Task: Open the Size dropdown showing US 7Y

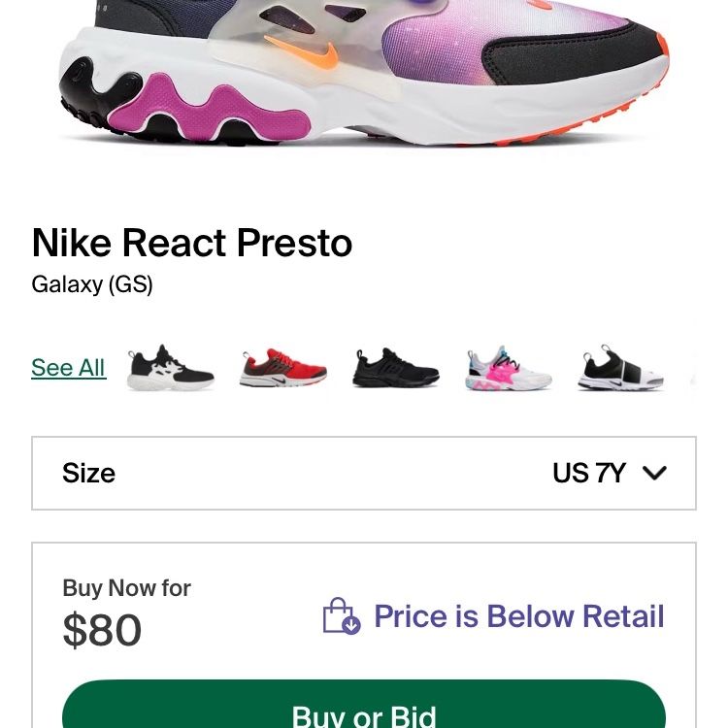Action: coord(364,473)
